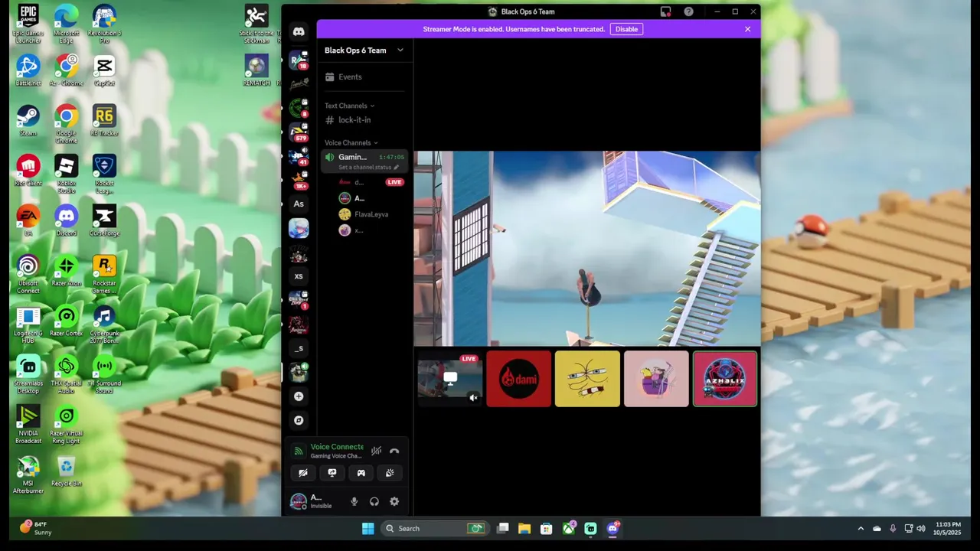The width and height of the screenshot is (980, 551).
Task: Collapse the Text Channels category
Action: click(349, 106)
